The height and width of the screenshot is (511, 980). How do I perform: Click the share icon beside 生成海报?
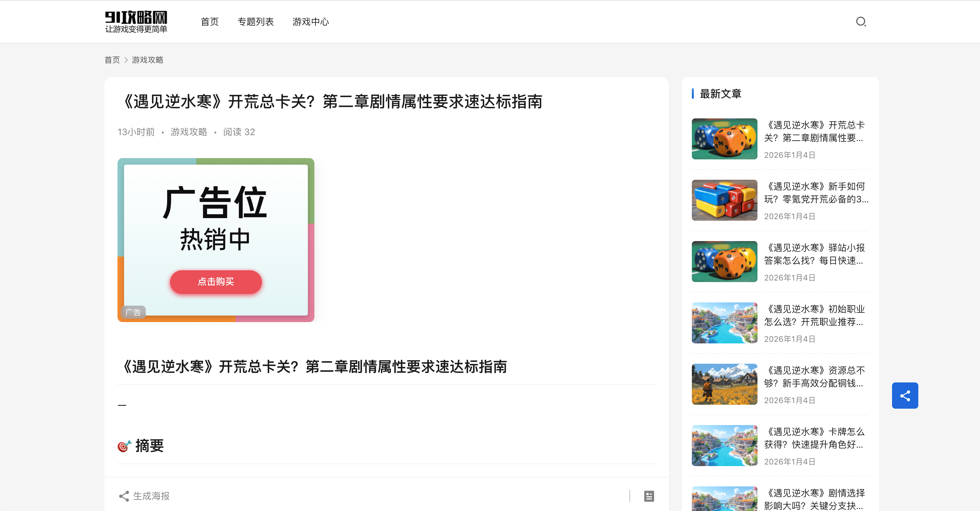[124, 496]
